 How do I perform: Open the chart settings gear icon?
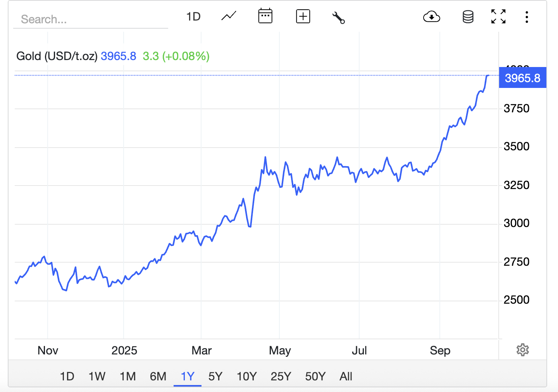(522, 350)
